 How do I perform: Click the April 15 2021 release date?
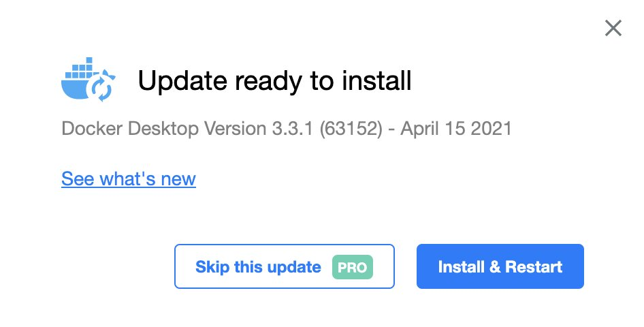point(455,129)
